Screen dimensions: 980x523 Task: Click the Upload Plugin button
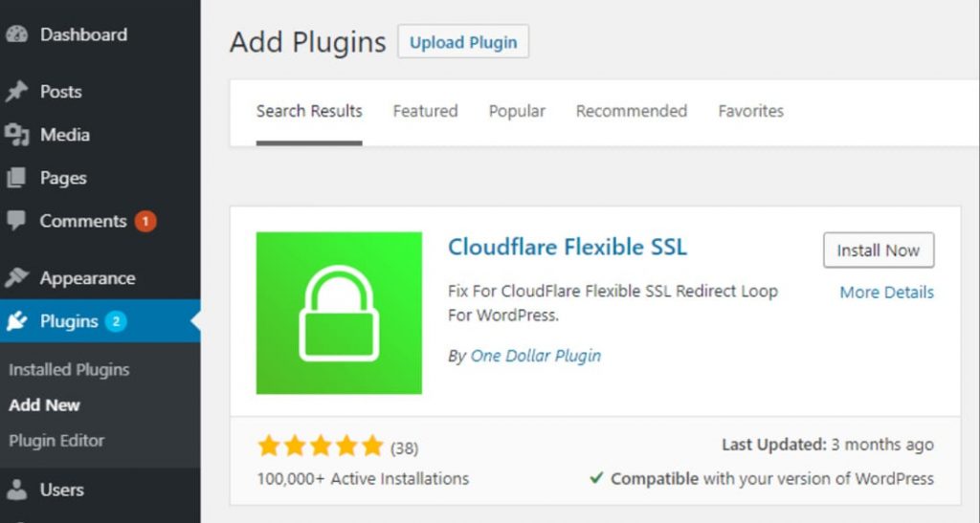(x=463, y=42)
